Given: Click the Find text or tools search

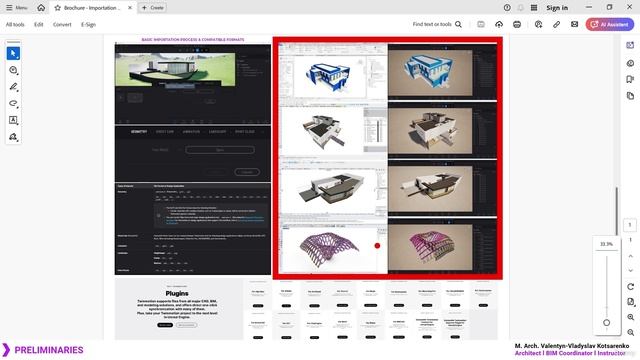Looking at the screenshot, I should pyautogui.click(x=437, y=24).
